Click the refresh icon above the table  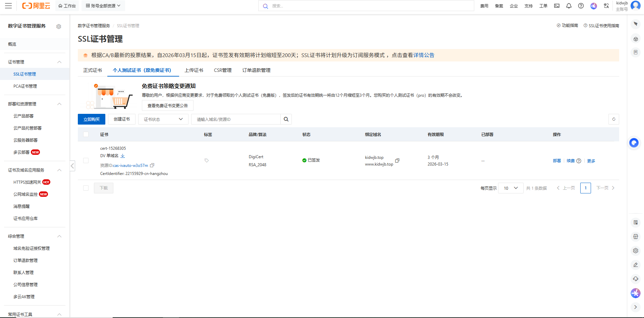613,119
